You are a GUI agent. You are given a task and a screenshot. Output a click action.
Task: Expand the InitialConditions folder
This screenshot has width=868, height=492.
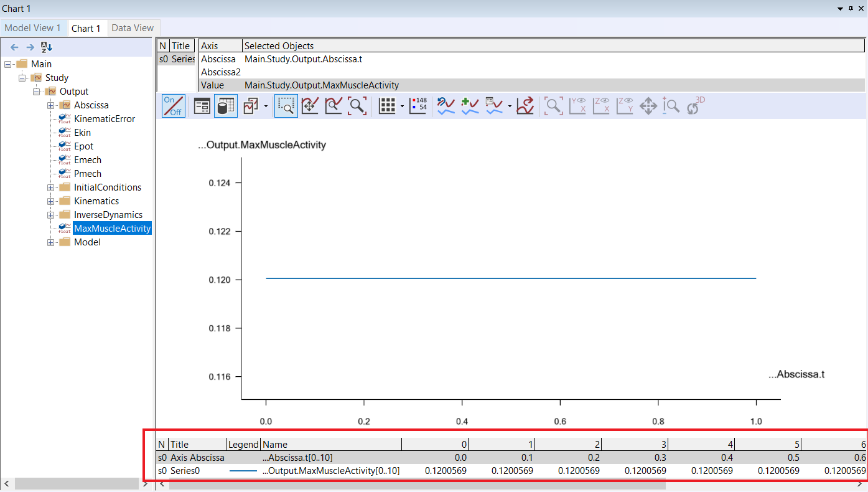(x=51, y=187)
